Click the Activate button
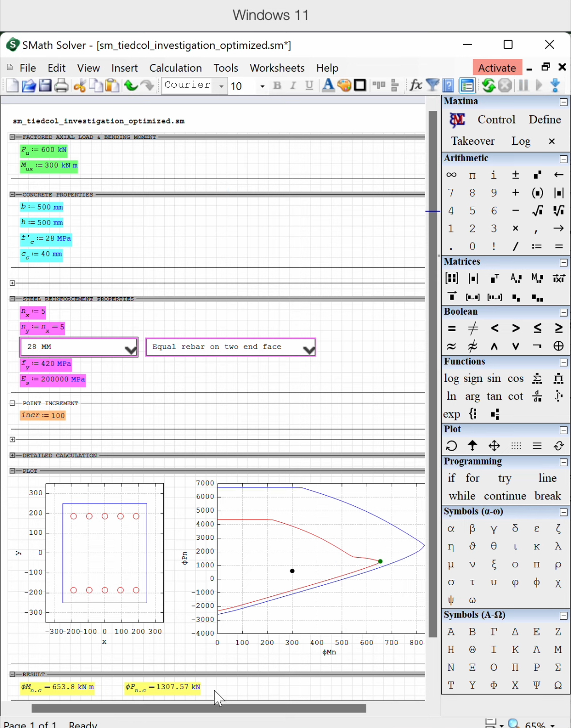This screenshot has height=728, width=571. point(496,68)
